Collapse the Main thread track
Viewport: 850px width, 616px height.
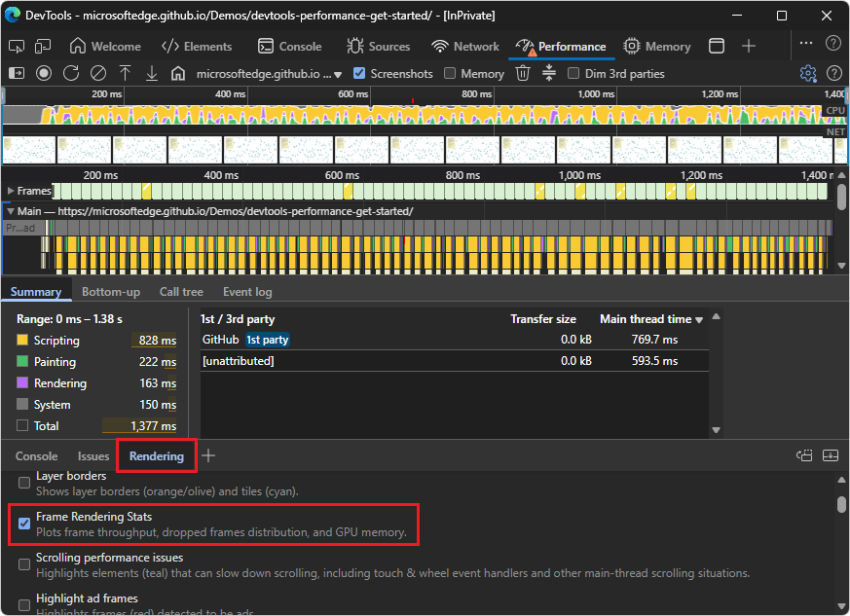[11, 211]
